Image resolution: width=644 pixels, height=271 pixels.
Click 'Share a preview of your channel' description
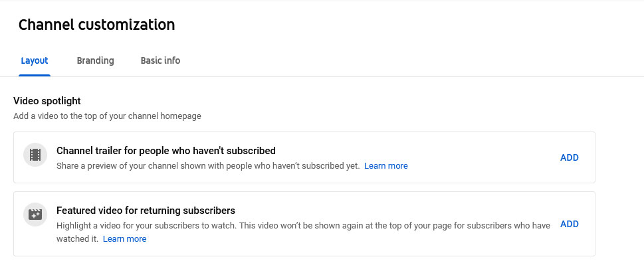tap(208, 166)
